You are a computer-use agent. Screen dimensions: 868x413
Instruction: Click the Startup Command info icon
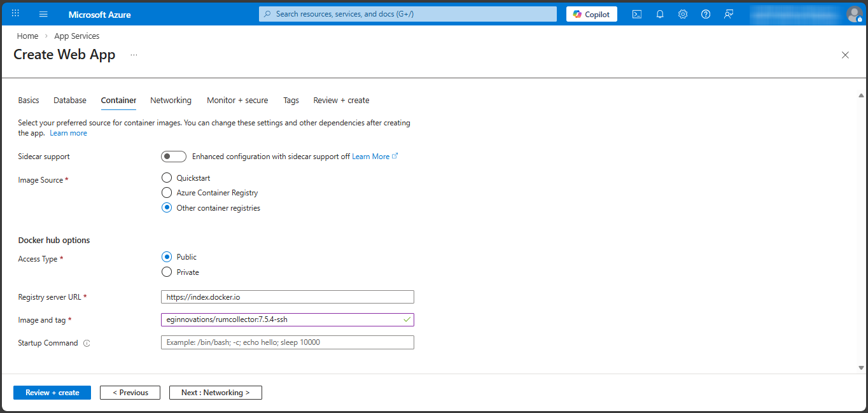(x=87, y=343)
